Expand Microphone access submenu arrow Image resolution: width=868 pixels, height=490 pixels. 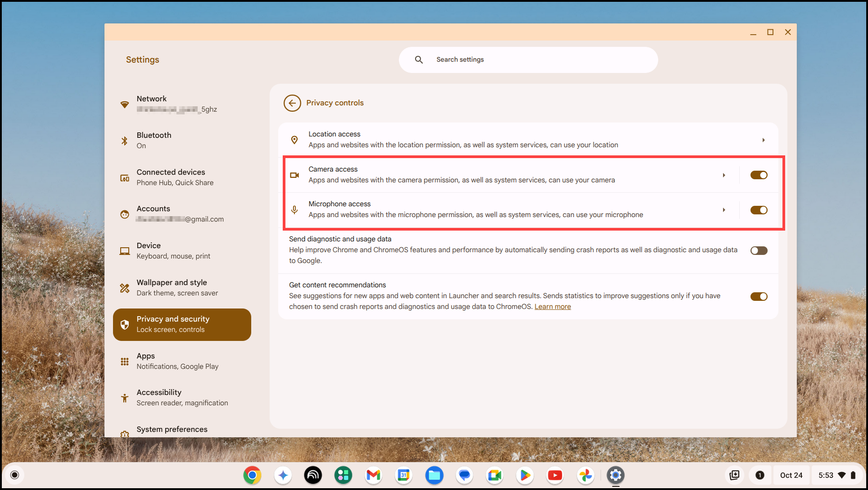[724, 210]
